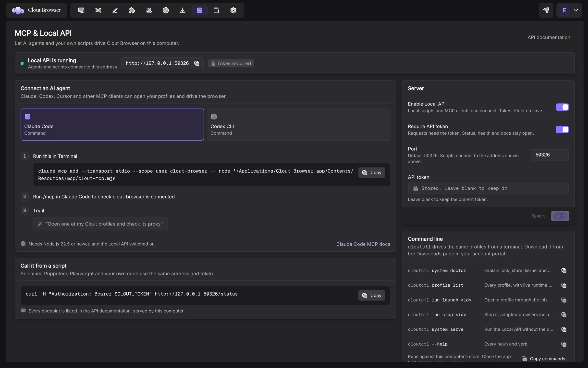Open the team members icon in toolbar

click(149, 10)
